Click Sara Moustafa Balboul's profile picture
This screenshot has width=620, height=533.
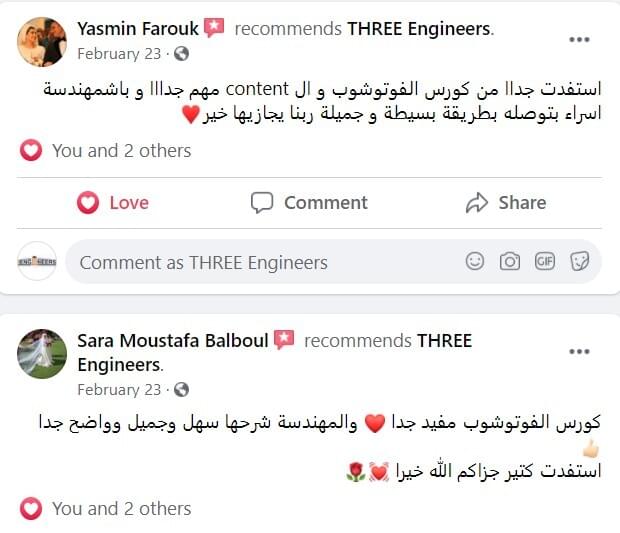[42, 354]
